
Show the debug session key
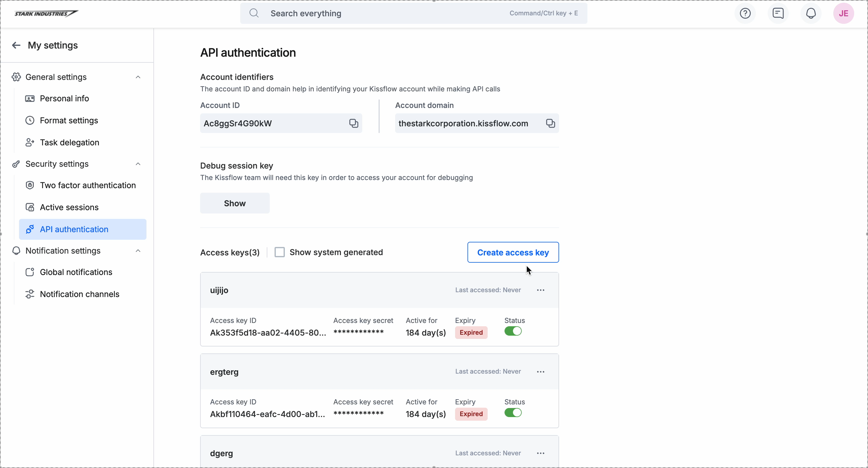click(235, 203)
